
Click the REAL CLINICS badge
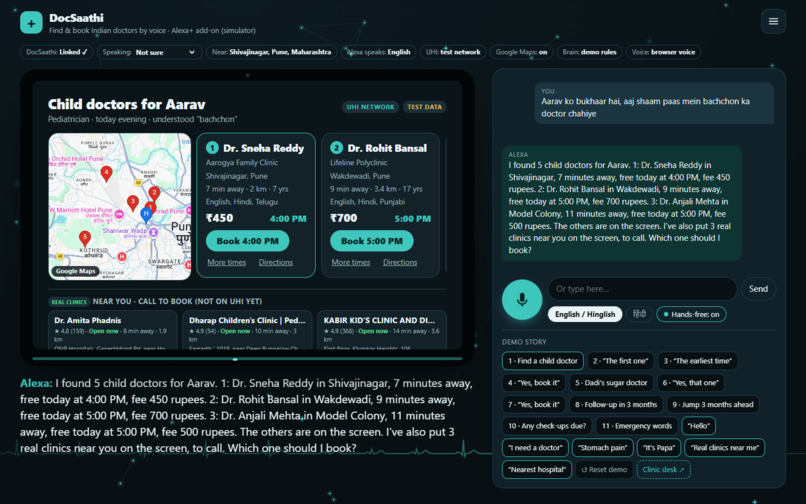click(x=69, y=302)
